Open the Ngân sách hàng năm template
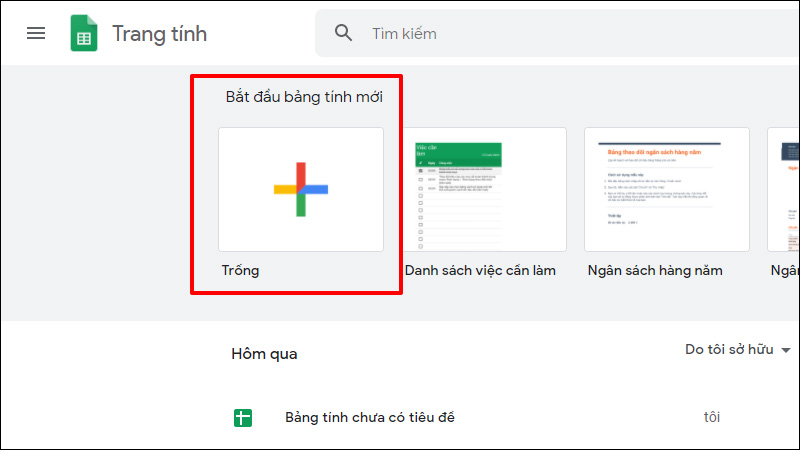 (x=667, y=189)
